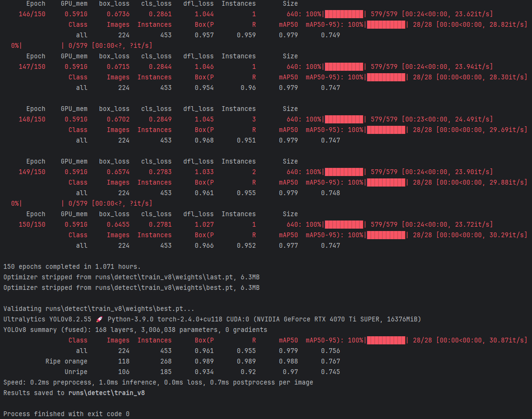This screenshot has width=532, height=419.
Task: Click dfl_loss value 1.027
Action: tap(204, 225)
